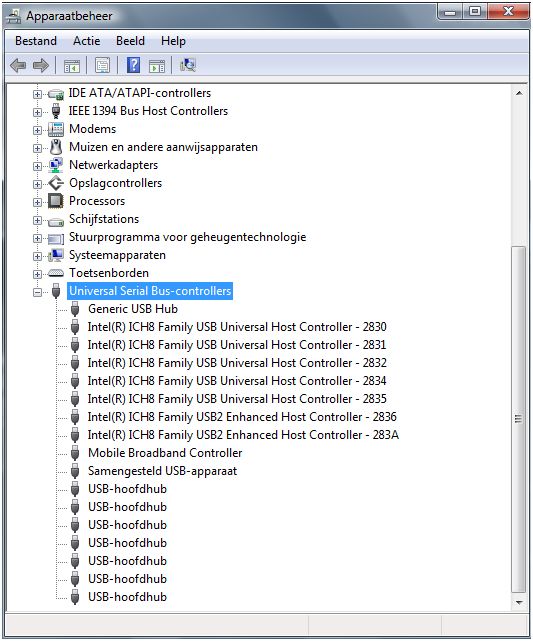533x641 pixels.
Task: Open the Beeld menu
Action: (130, 41)
